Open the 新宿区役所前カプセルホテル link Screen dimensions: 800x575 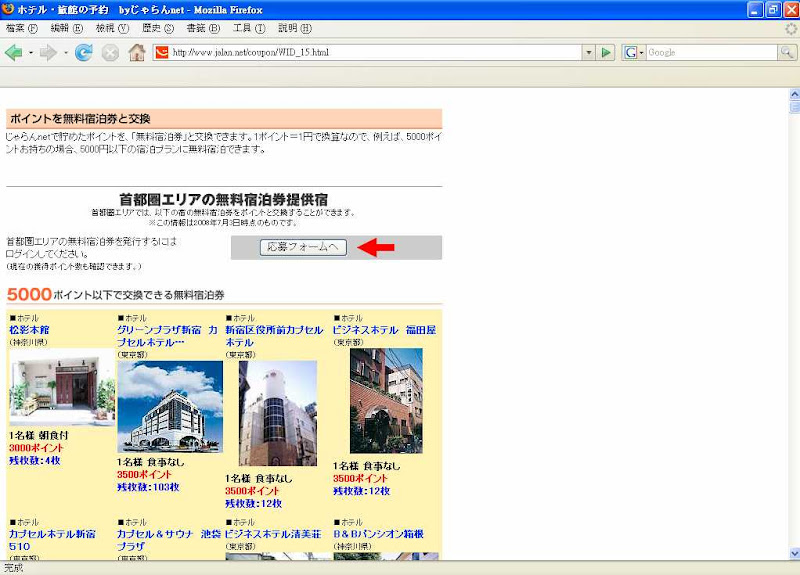274,336
